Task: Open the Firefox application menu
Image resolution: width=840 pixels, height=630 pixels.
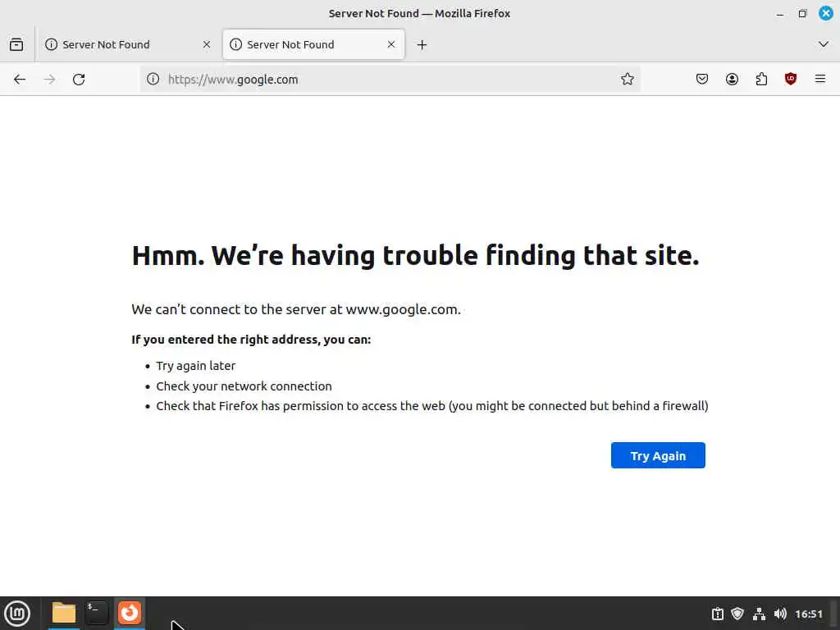Action: [x=820, y=80]
